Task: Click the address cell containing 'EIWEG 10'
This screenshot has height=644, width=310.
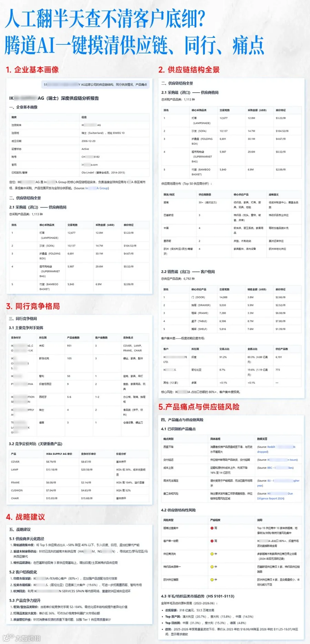Action: pos(103,133)
